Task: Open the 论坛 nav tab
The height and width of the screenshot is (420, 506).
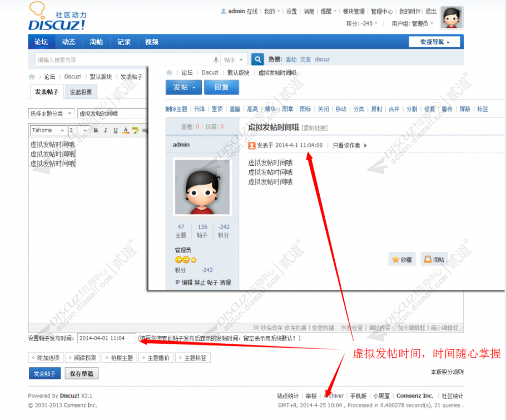Action: tap(41, 42)
